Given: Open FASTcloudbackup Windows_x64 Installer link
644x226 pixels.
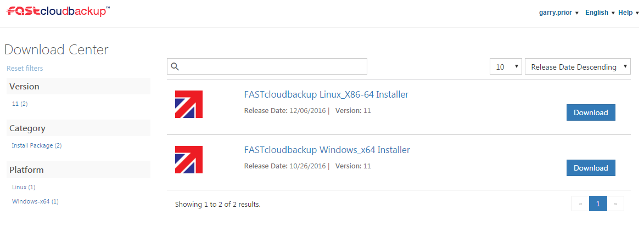Looking at the screenshot, I should (x=327, y=150).
